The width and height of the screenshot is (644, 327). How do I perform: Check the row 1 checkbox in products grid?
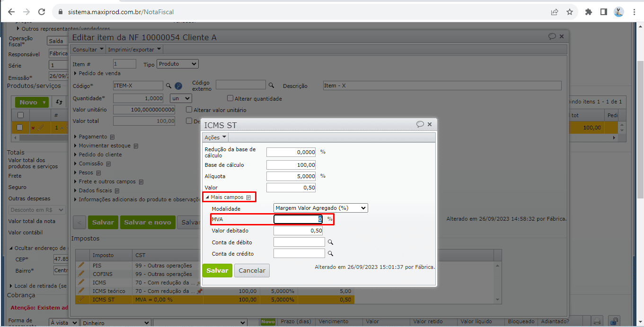click(20, 128)
